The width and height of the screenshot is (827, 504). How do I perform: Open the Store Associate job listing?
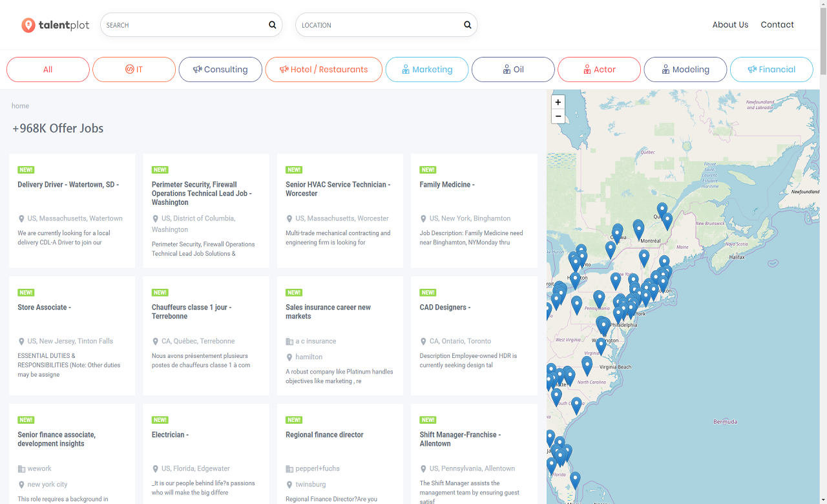[45, 308]
